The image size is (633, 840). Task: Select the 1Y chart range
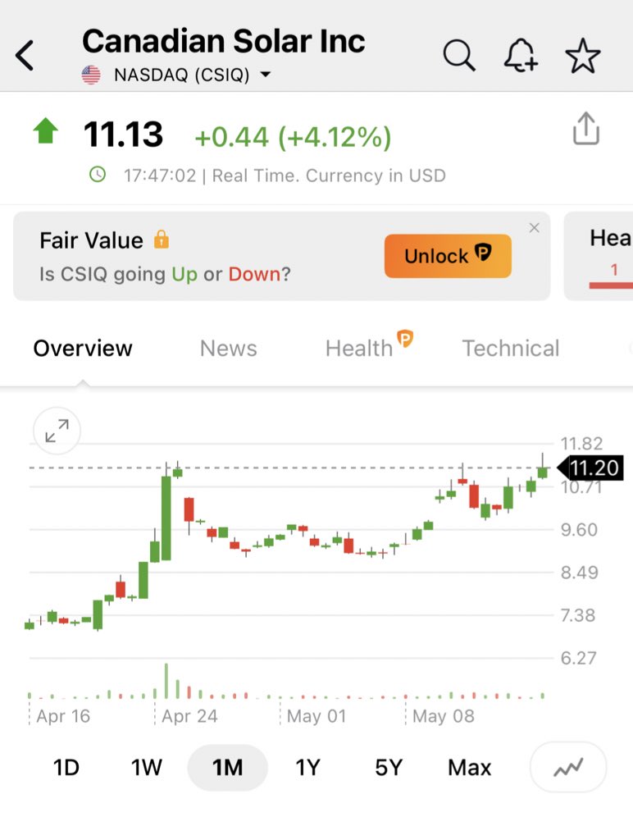pos(308,767)
